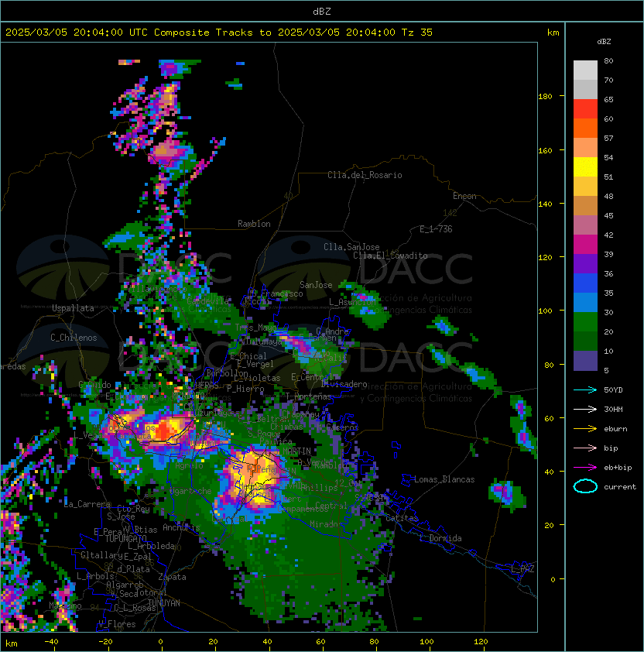Click the 'Ramblon' place label

[254, 224]
